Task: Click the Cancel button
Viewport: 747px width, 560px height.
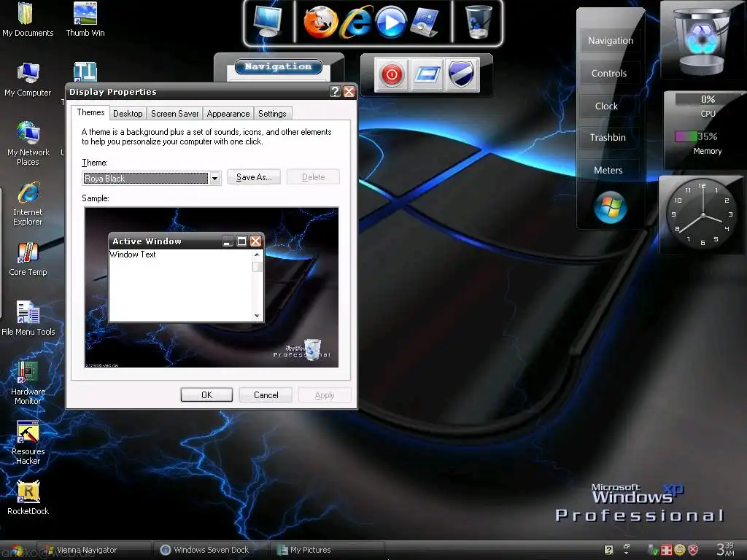Action: coord(266,394)
